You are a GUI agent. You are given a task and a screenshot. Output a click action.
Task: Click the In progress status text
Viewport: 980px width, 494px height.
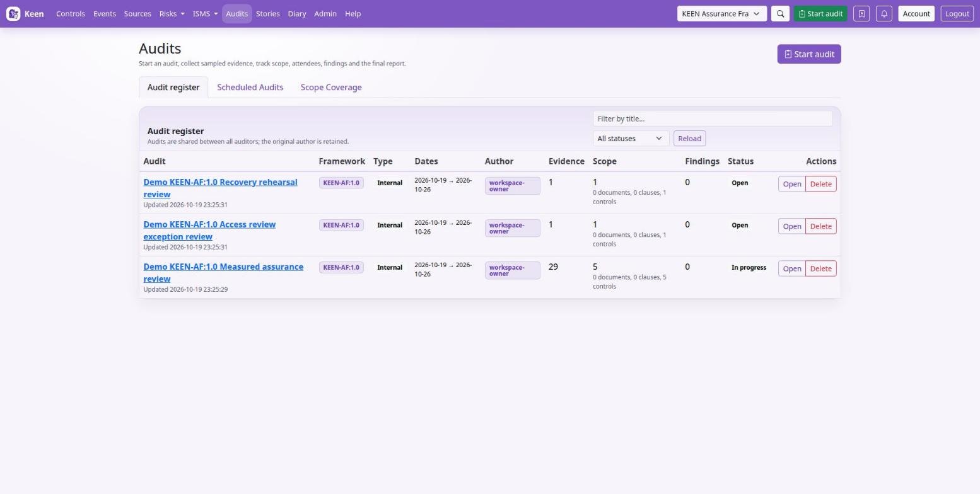pos(749,268)
